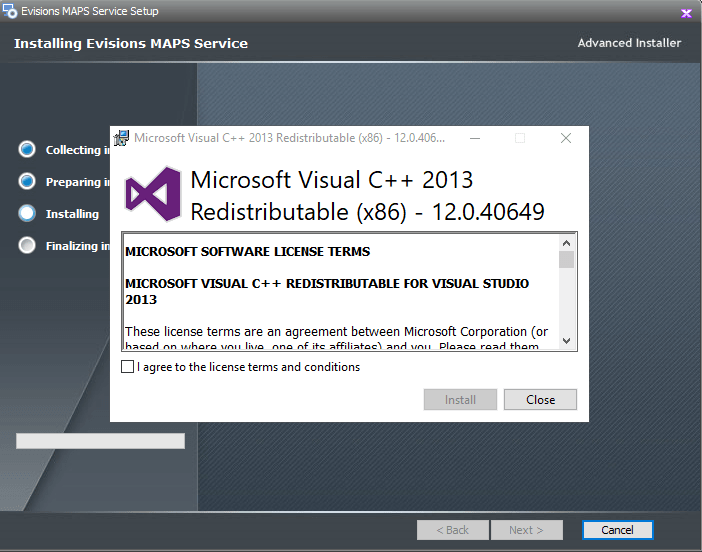The height and width of the screenshot is (552, 702).
Task: Close the Visual C++ Redistributable dialog via Close button
Action: point(540,399)
